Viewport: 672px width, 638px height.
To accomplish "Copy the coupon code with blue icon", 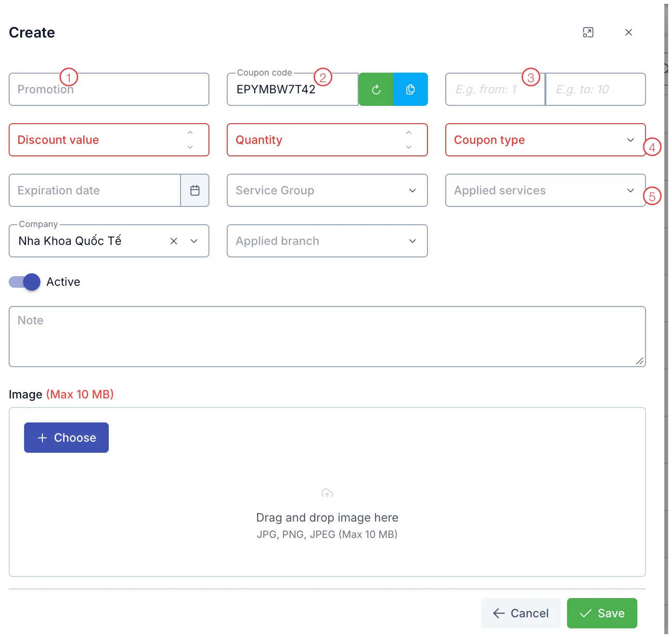I will tap(410, 89).
